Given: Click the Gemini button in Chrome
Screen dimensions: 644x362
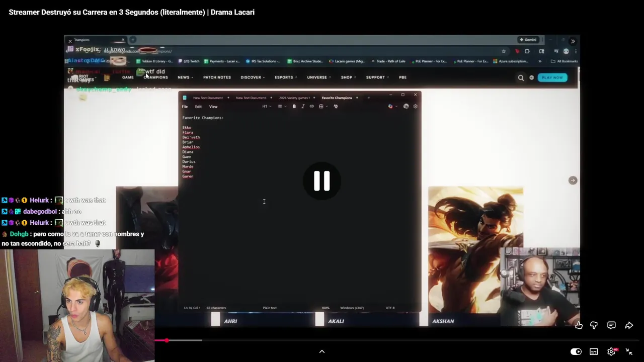Looking at the screenshot, I should coord(528,40).
